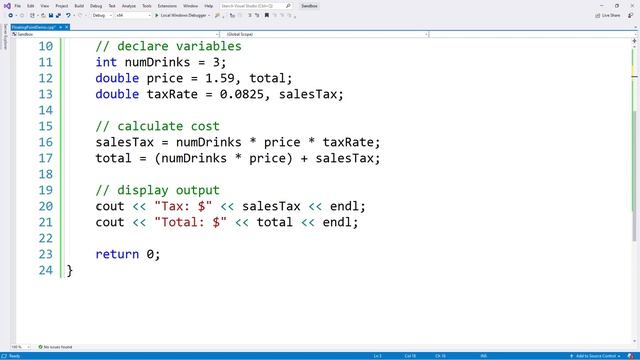640x360 pixels.
Task: Click on the taxRate declaration line
Action: [220, 94]
